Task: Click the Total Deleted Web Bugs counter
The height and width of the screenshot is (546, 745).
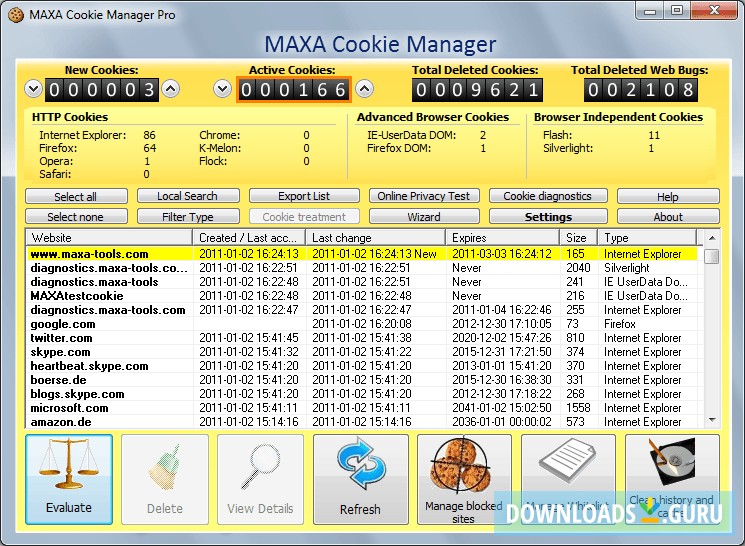Action: [641, 89]
